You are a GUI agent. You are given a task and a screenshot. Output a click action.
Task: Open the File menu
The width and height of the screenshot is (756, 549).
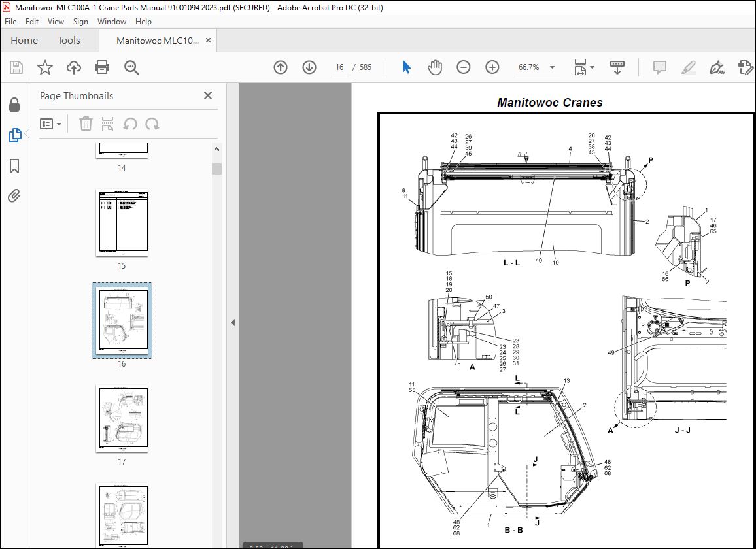(x=10, y=21)
